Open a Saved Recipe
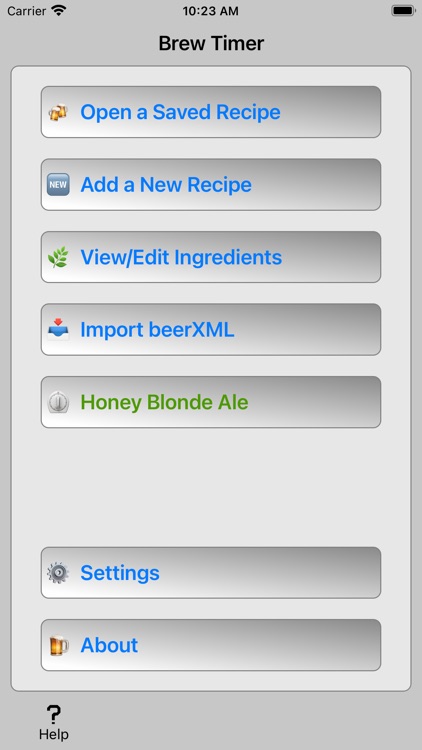 211,112
